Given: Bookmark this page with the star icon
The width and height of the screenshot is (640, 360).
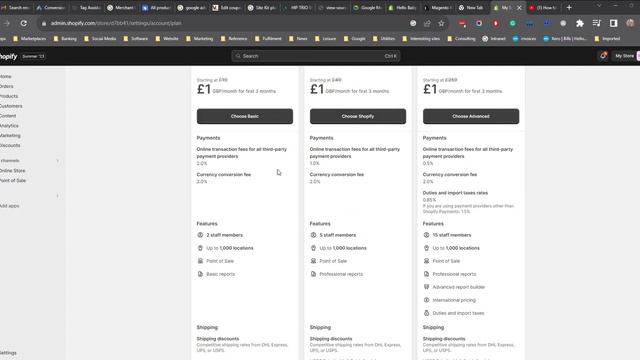Looking at the screenshot, I should (x=441, y=23).
